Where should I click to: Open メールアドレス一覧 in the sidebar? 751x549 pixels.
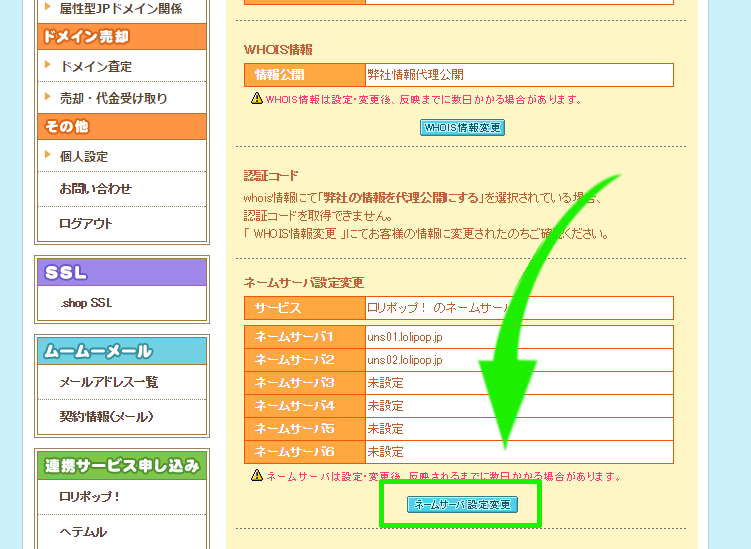click(x=108, y=382)
